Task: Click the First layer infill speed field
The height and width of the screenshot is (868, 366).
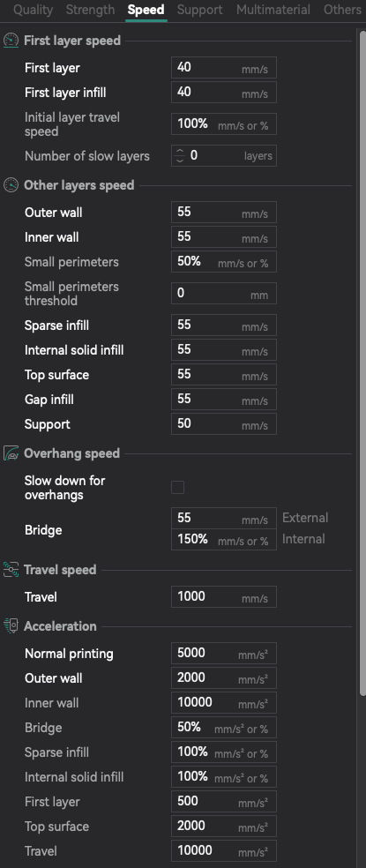Action: pyautogui.click(x=224, y=92)
